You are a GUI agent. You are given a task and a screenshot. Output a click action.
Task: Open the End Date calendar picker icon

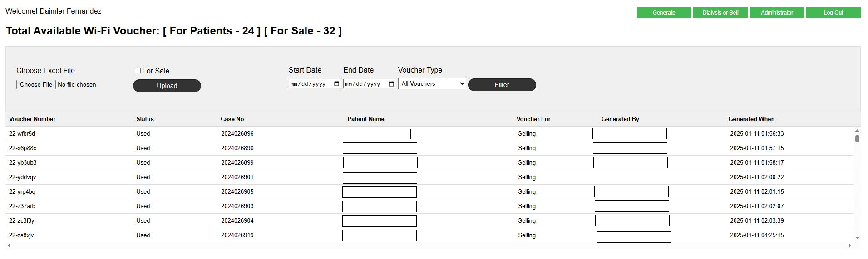tap(391, 84)
